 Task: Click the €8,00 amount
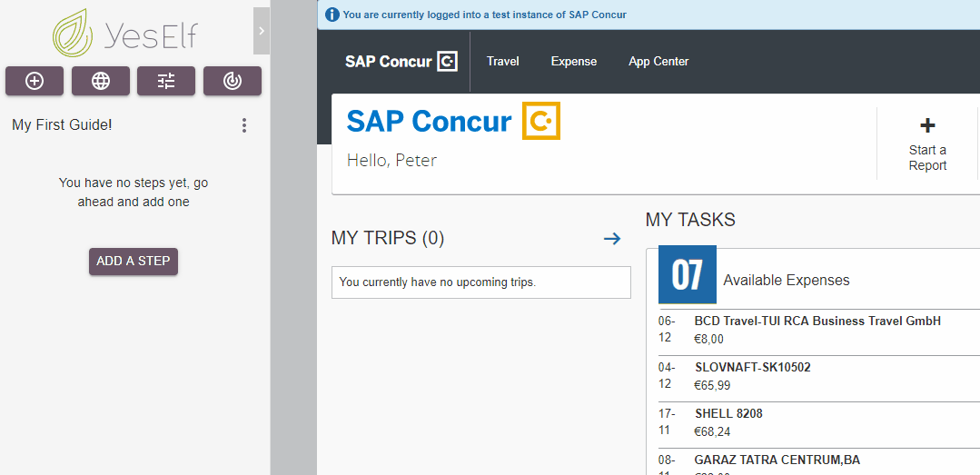tap(708, 340)
